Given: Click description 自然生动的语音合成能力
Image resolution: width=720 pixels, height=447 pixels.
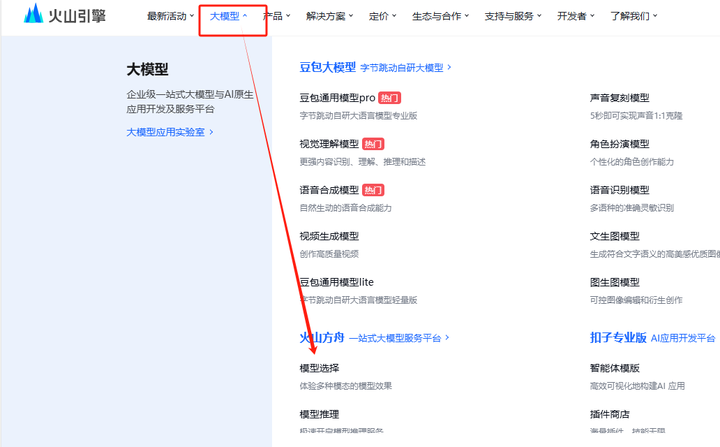Looking at the screenshot, I should point(345,208).
